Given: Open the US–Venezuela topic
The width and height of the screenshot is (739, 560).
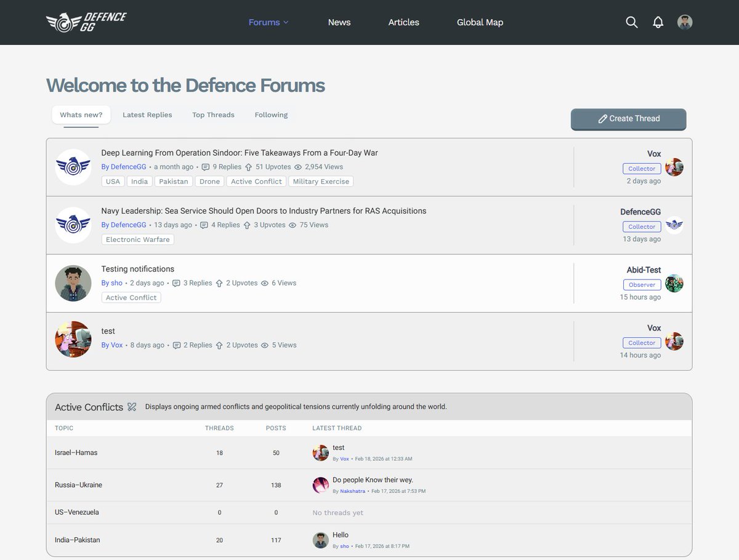Looking at the screenshot, I should click(77, 512).
